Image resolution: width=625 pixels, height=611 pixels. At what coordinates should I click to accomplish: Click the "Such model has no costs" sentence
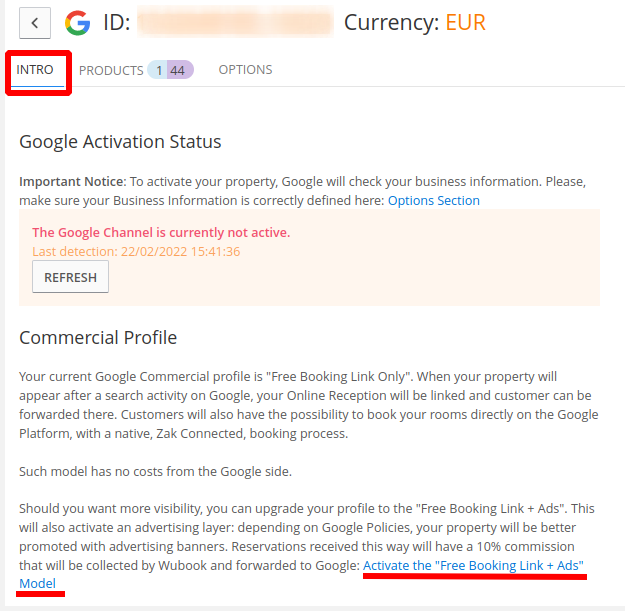(155, 472)
